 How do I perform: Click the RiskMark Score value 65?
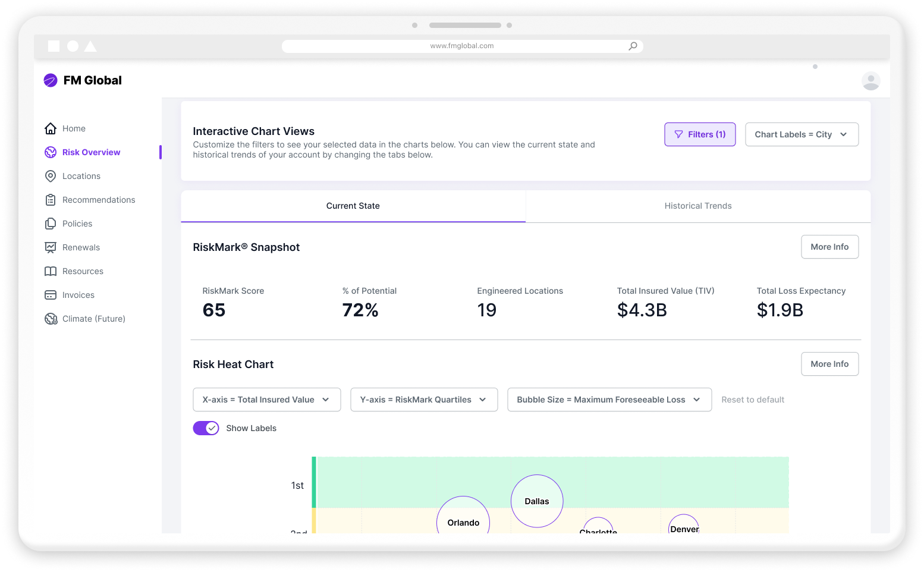click(214, 310)
